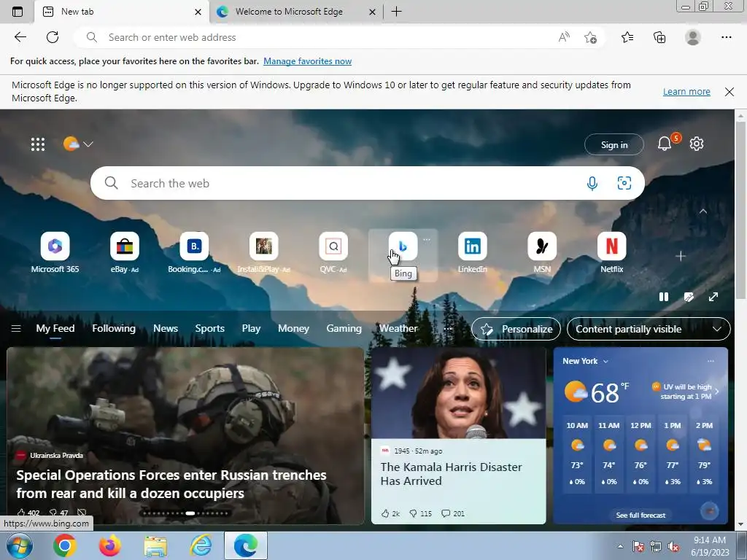Click the Learn more link
Viewport: 747px width, 560px height.
[686, 91]
